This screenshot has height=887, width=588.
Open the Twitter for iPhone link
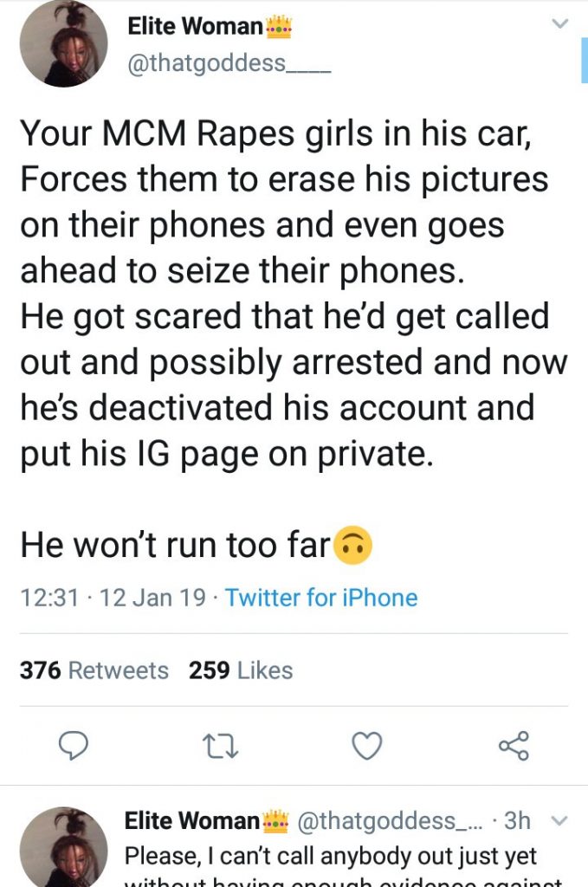(321, 598)
